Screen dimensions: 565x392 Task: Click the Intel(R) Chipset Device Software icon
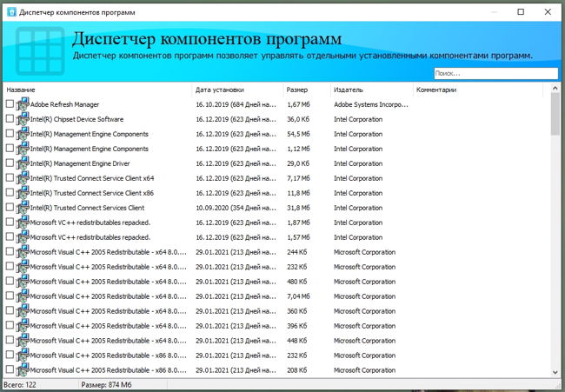pyautogui.click(x=23, y=119)
